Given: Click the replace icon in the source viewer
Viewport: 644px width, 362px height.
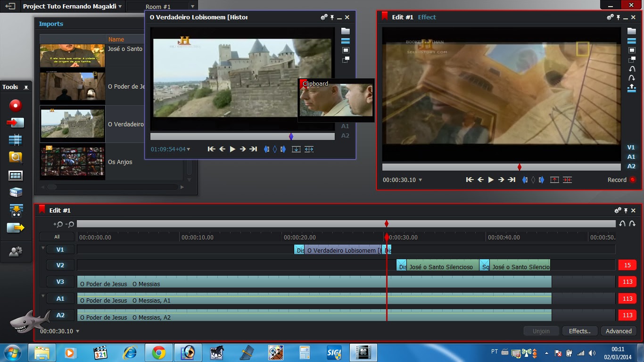Looking at the screenshot, I should tap(309, 149).
